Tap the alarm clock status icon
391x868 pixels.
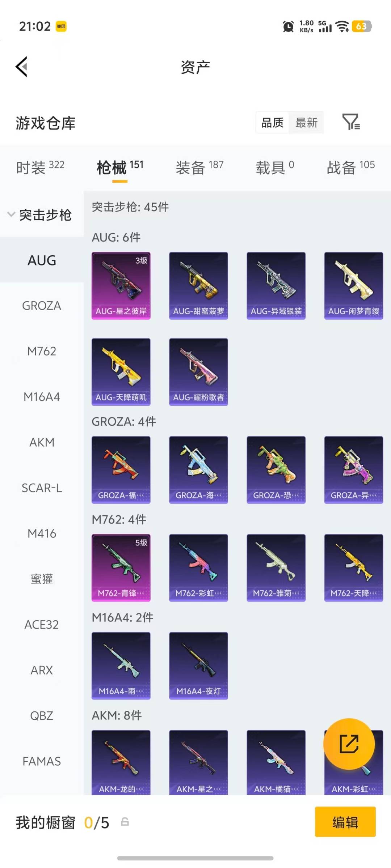tap(288, 26)
